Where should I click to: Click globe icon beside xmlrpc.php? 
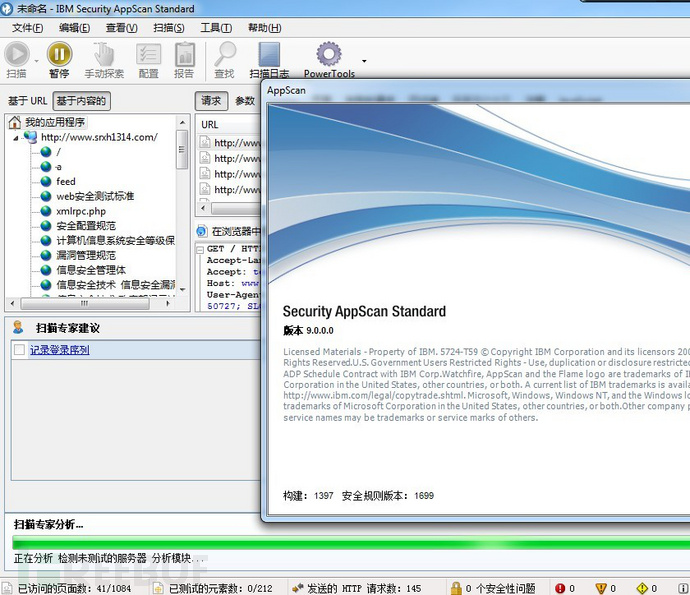(46, 211)
